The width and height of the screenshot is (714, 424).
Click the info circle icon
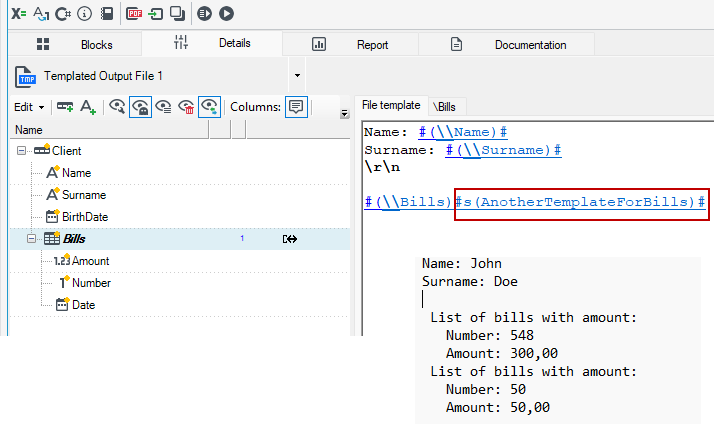tap(84, 14)
